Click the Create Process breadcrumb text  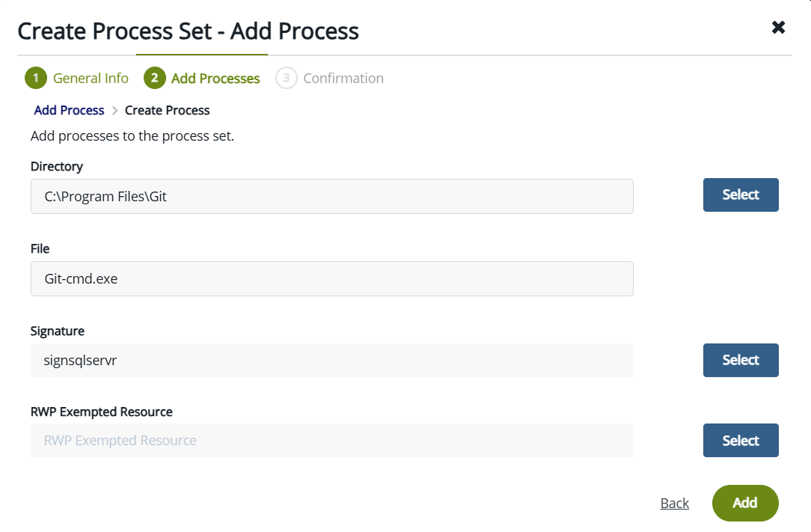coord(167,111)
